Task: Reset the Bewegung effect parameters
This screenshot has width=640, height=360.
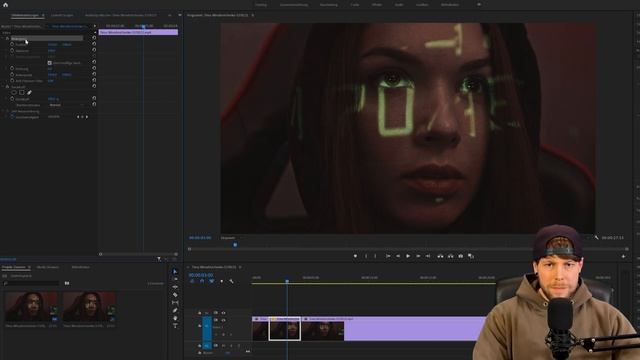Action: tap(94, 38)
